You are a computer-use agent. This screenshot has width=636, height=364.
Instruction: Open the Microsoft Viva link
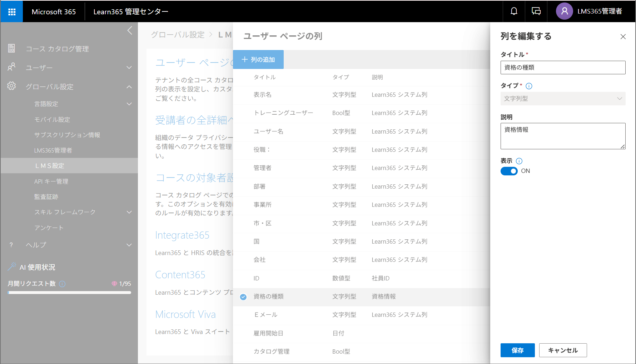coord(185,315)
